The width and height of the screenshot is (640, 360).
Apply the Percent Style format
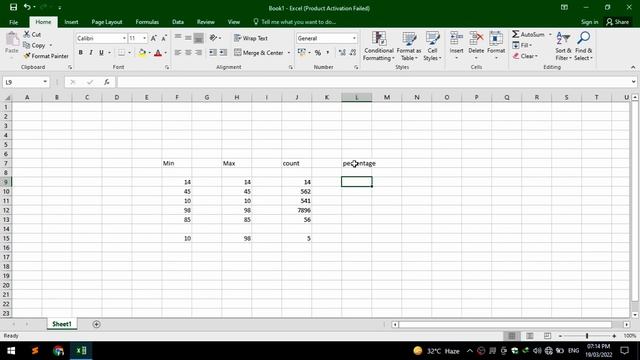[x=318, y=53]
